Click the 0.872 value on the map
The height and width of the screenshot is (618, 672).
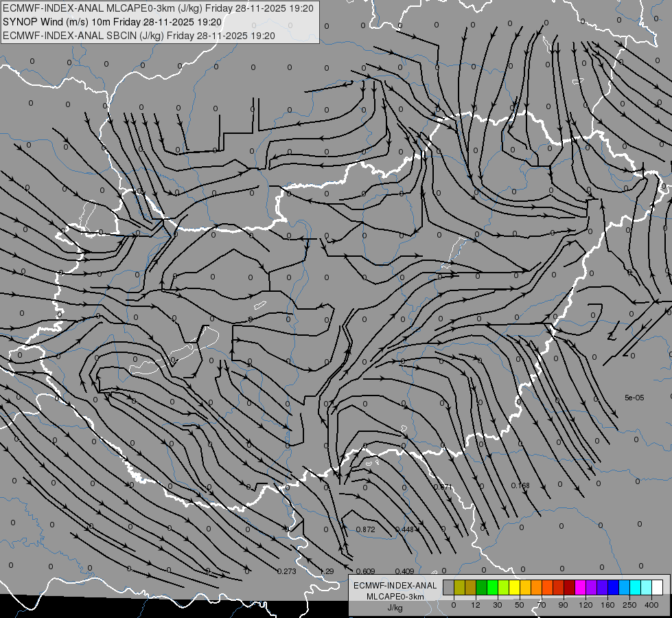tap(366, 529)
